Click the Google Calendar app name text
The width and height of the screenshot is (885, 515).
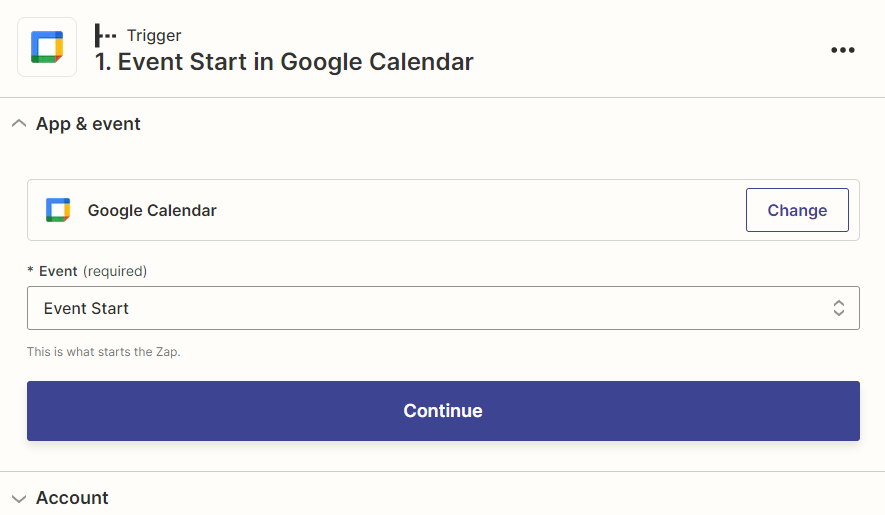pos(152,210)
